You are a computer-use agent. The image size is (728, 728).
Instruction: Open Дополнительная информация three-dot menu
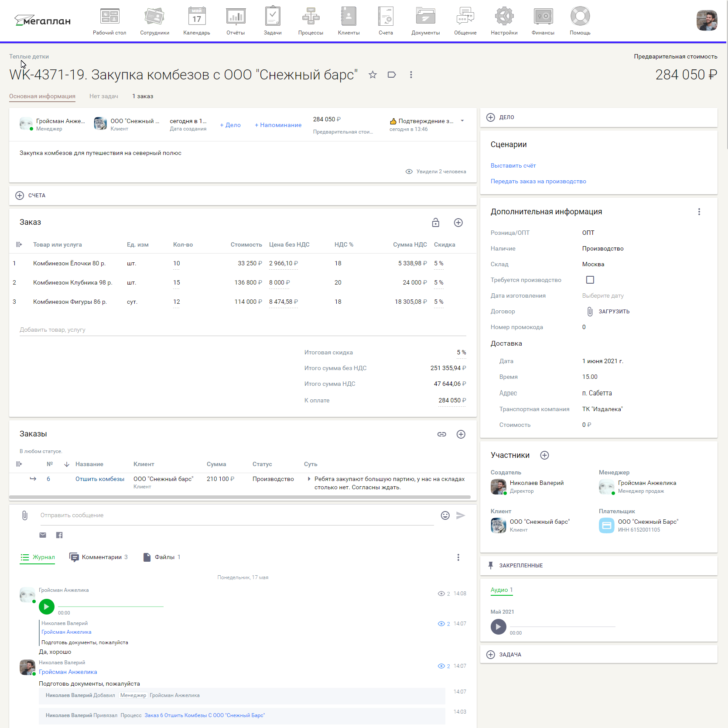point(699,212)
